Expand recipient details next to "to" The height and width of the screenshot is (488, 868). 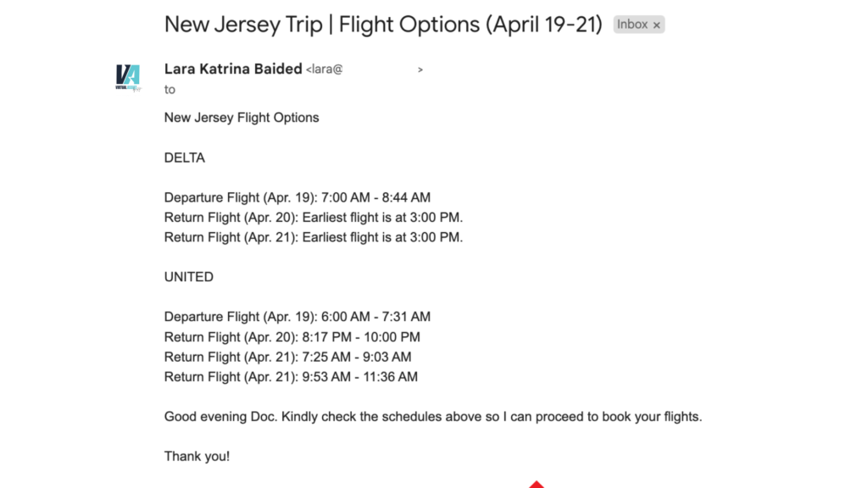(170, 90)
